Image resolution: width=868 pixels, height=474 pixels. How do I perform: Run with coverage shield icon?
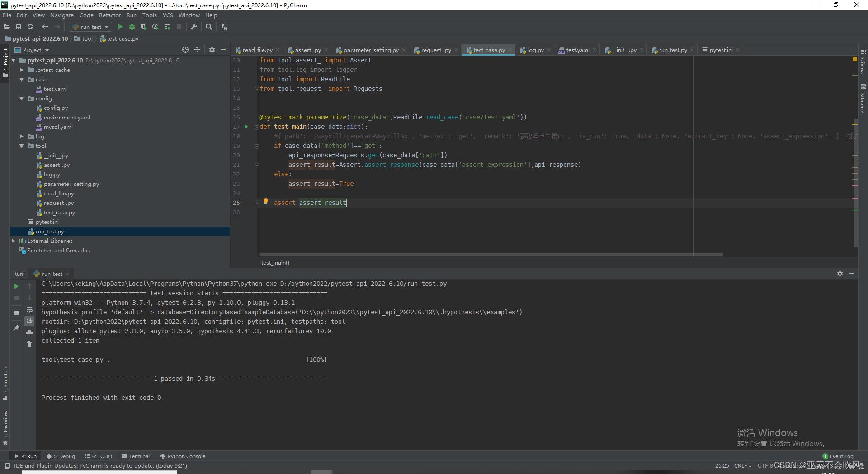144,27
